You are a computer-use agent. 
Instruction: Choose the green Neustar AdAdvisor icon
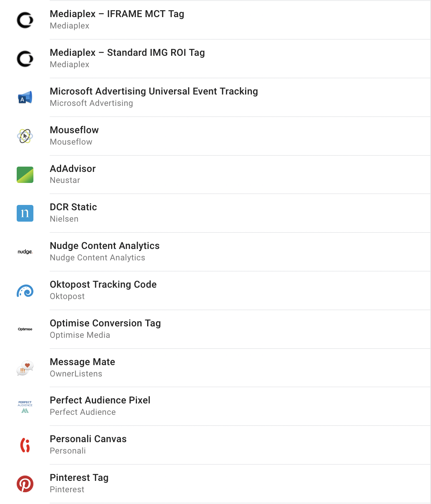point(25,175)
